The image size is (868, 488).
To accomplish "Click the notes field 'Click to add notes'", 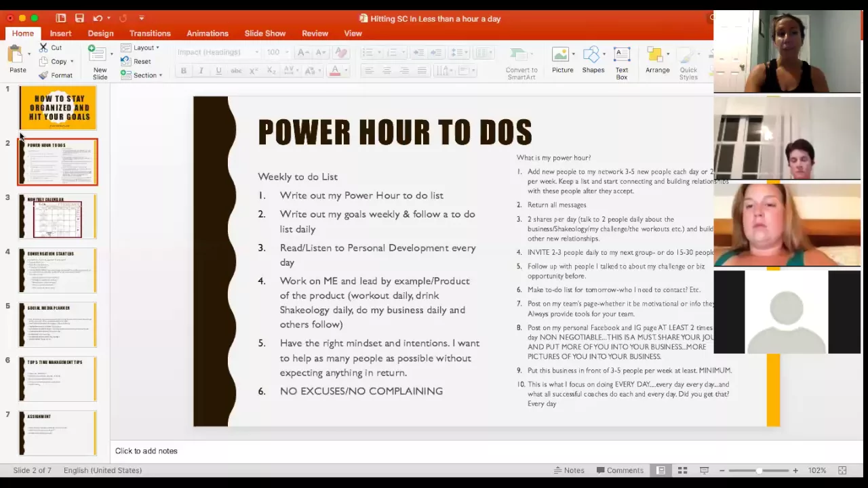I will (146, 451).
